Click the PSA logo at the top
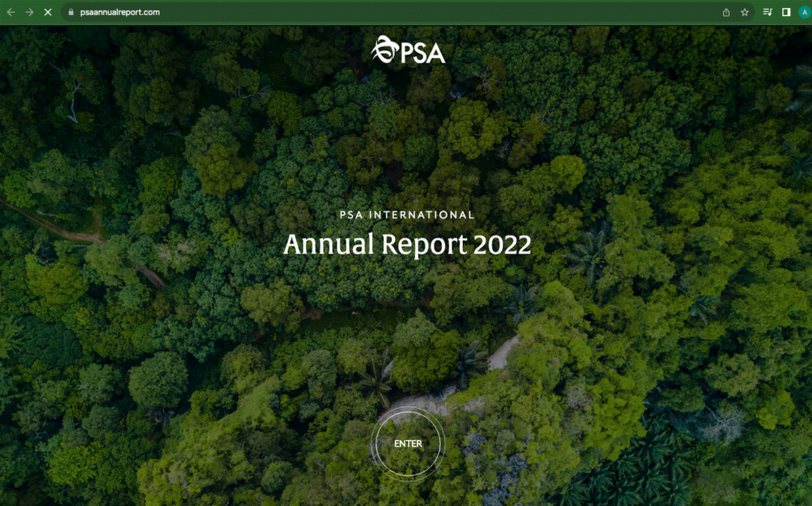This screenshot has width=812, height=506. [x=408, y=50]
